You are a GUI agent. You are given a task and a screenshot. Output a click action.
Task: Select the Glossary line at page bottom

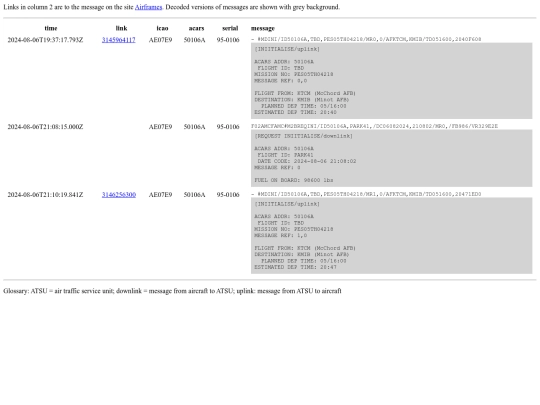pos(172,291)
